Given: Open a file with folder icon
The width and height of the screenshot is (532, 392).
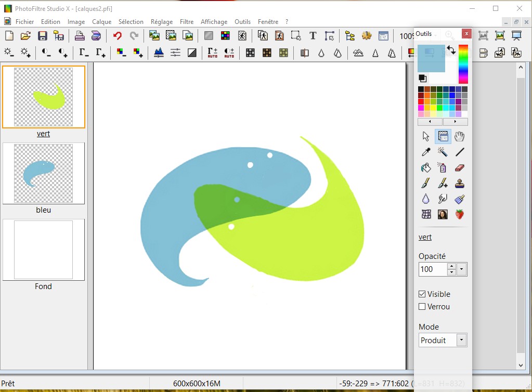Looking at the screenshot, I should 25,35.
